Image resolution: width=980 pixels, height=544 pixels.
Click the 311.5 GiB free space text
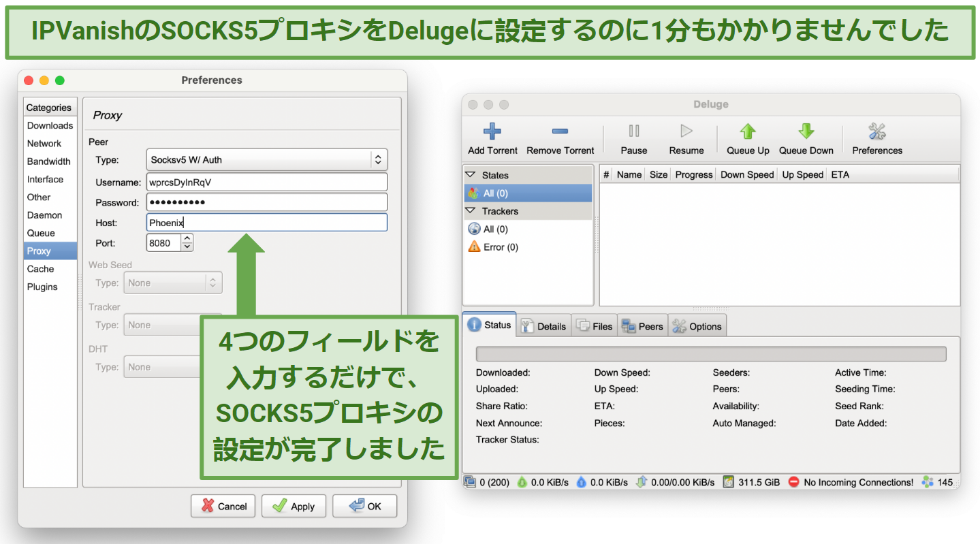pos(759,482)
